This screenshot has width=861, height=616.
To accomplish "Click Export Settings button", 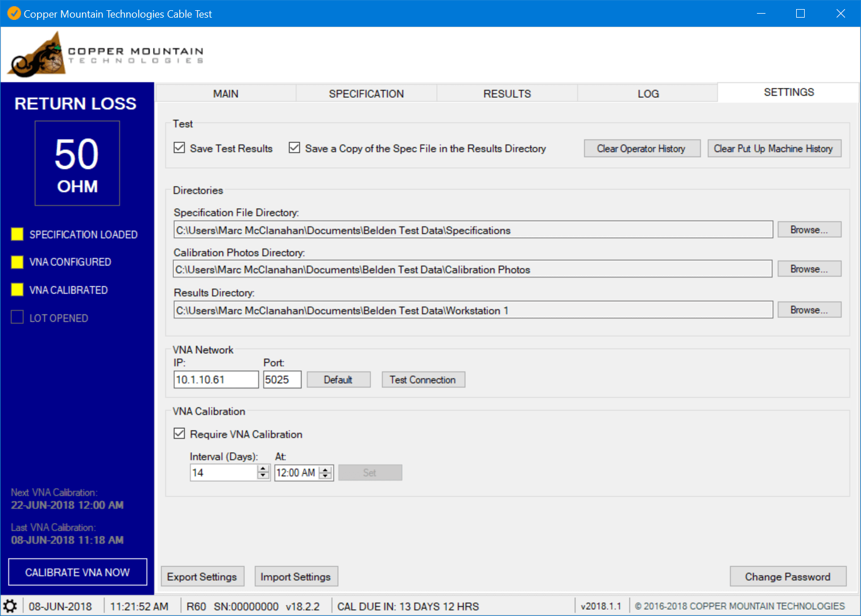I will point(202,577).
